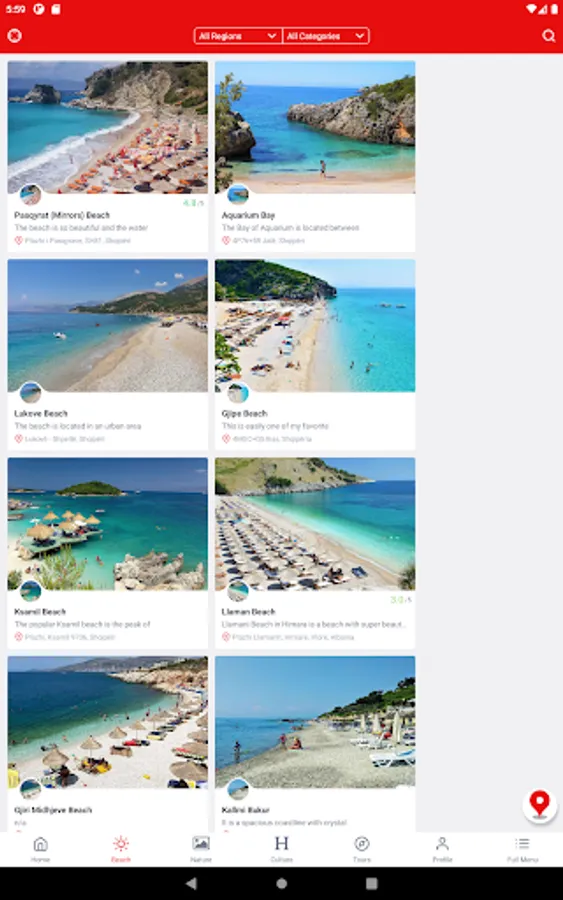Image resolution: width=563 pixels, height=900 pixels.
Task: Tap the search magnifier icon
Action: point(548,36)
